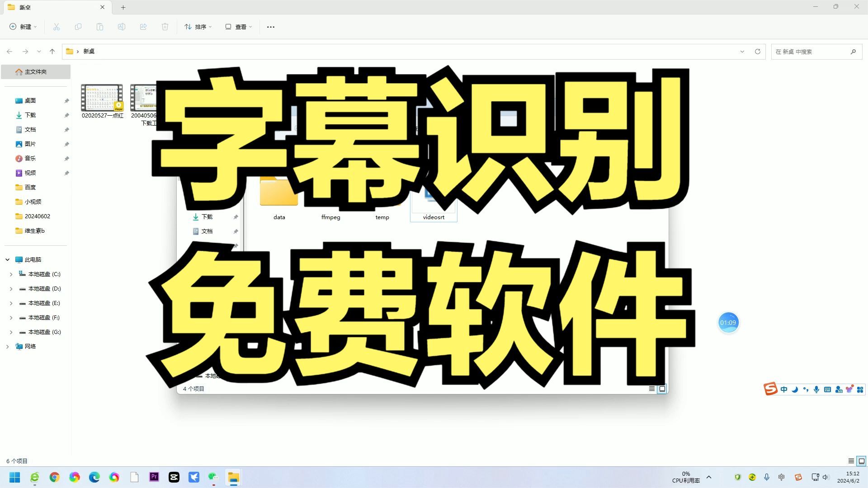Collapse the 此电脑 tree in the sidebar
868x488 pixels.
7,259
